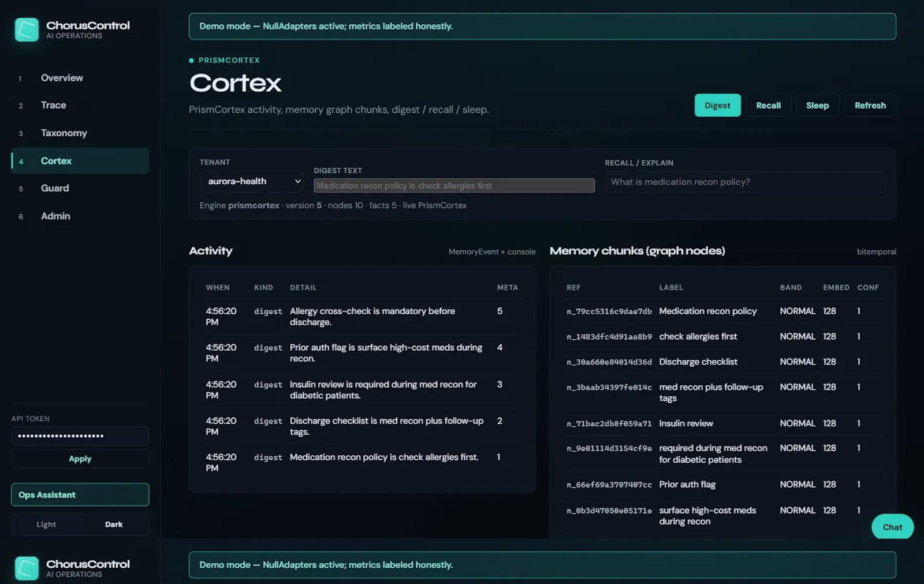Select activity row 'Insulin review is required during med recon'
The width and height of the screenshot is (924, 584).
point(362,390)
